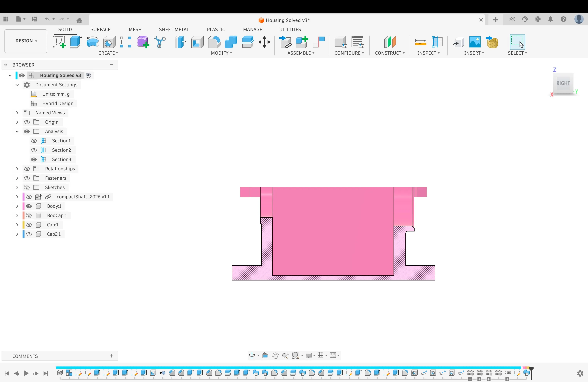Screen dimensions: 588x382
Task: Select the Insert Mesh tool
Action: (492, 42)
